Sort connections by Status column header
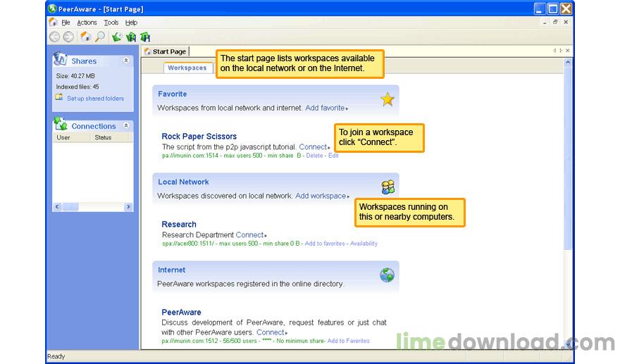Viewport: 620px width, 364px height. (x=103, y=137)
